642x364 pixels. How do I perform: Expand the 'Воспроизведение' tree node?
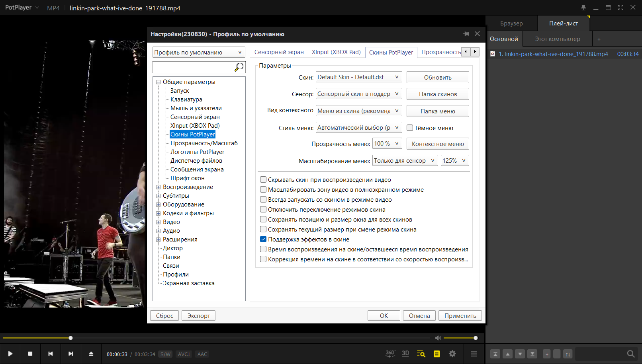(158, 187)
